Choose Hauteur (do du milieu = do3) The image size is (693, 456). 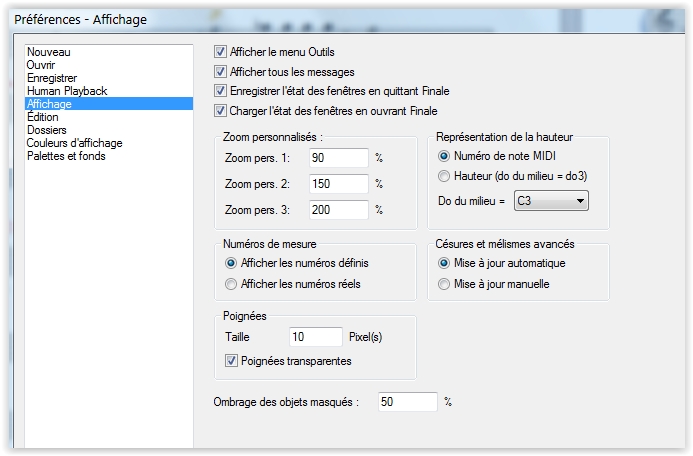coord(445,177)
